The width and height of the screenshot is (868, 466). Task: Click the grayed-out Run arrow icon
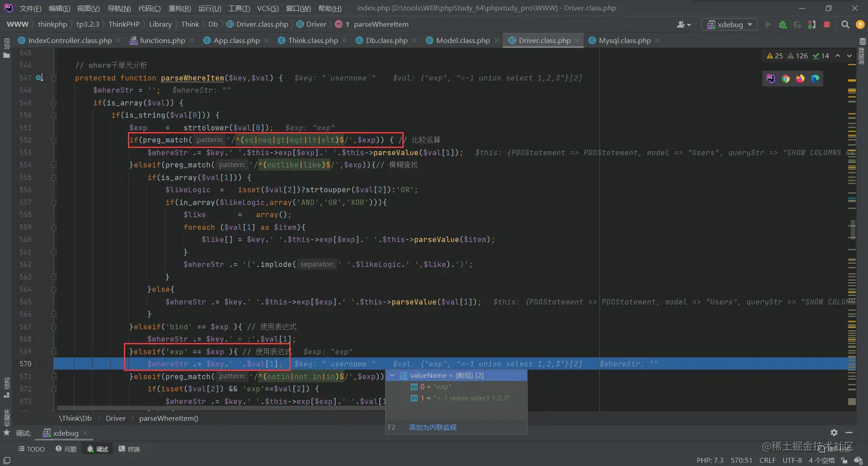(768, 25)
